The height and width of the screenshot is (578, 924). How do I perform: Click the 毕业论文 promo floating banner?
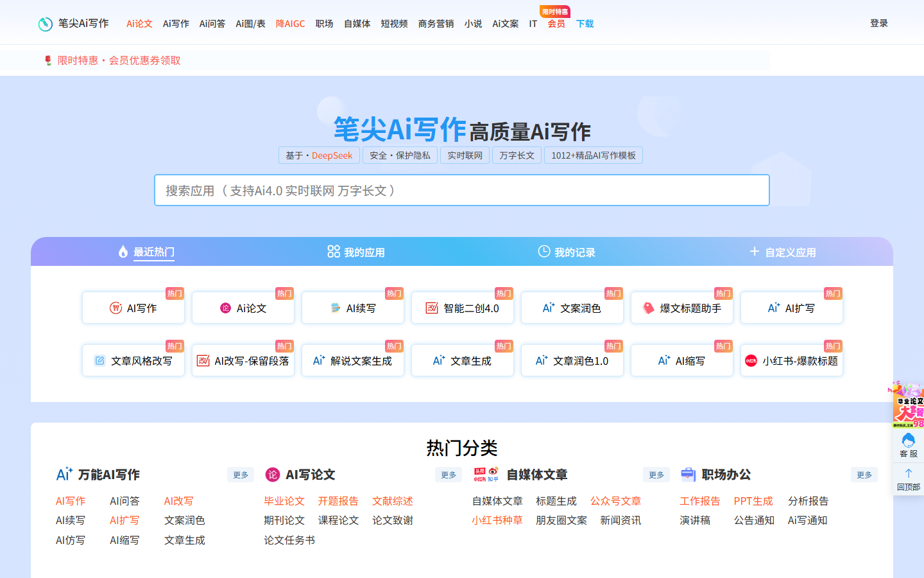click(x=907, y=405)
